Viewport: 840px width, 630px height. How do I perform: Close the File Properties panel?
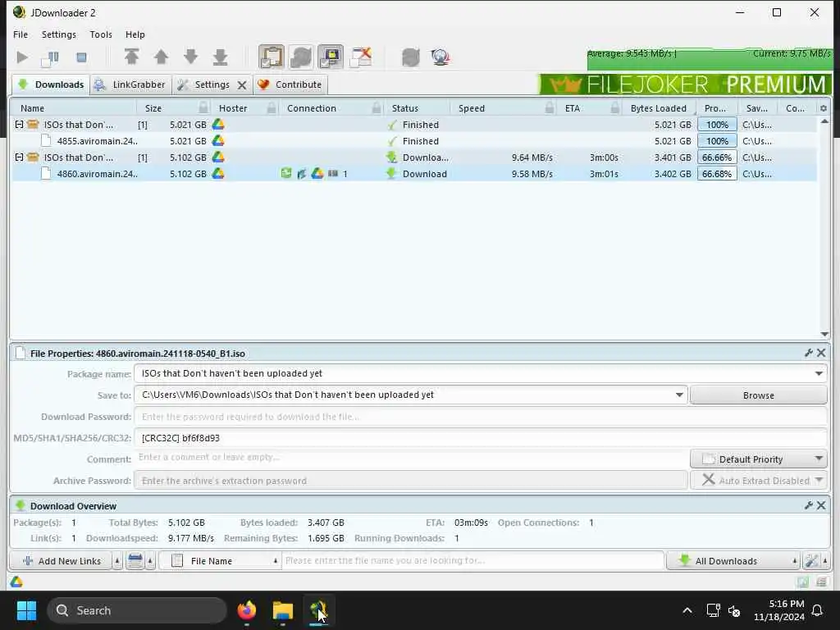[820, 353]
